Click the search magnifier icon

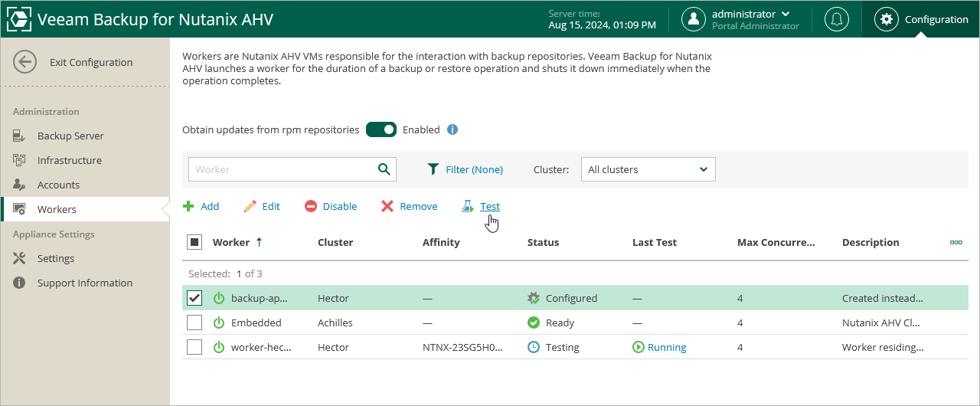point(384,169)
